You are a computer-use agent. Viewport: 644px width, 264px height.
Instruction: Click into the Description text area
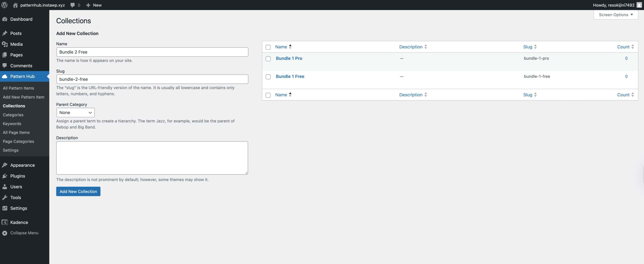tap(152, 158)
